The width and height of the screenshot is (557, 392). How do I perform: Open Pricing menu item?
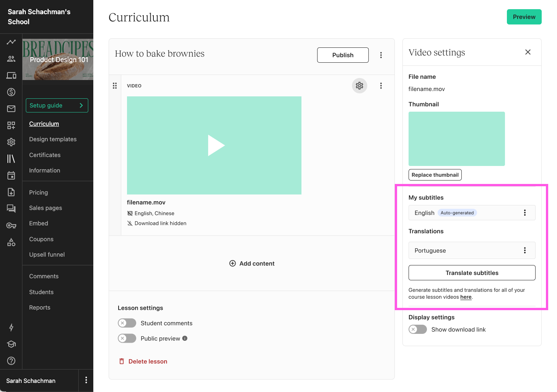click(39, 192)
